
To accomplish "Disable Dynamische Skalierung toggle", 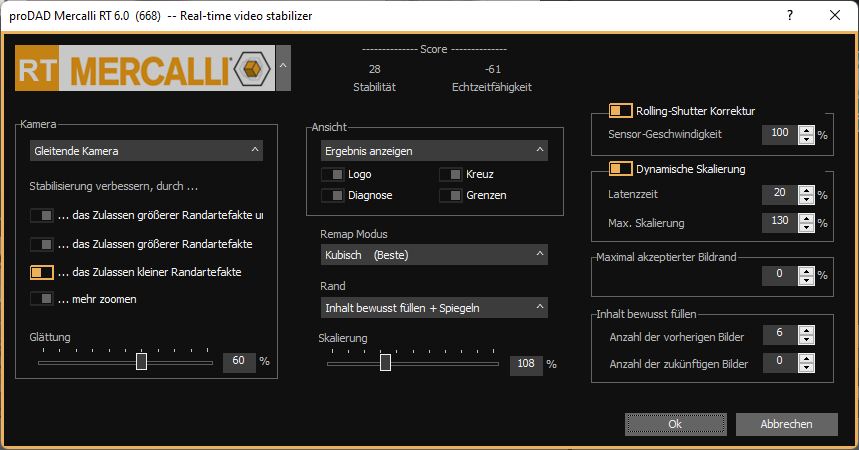I will 620,169.
